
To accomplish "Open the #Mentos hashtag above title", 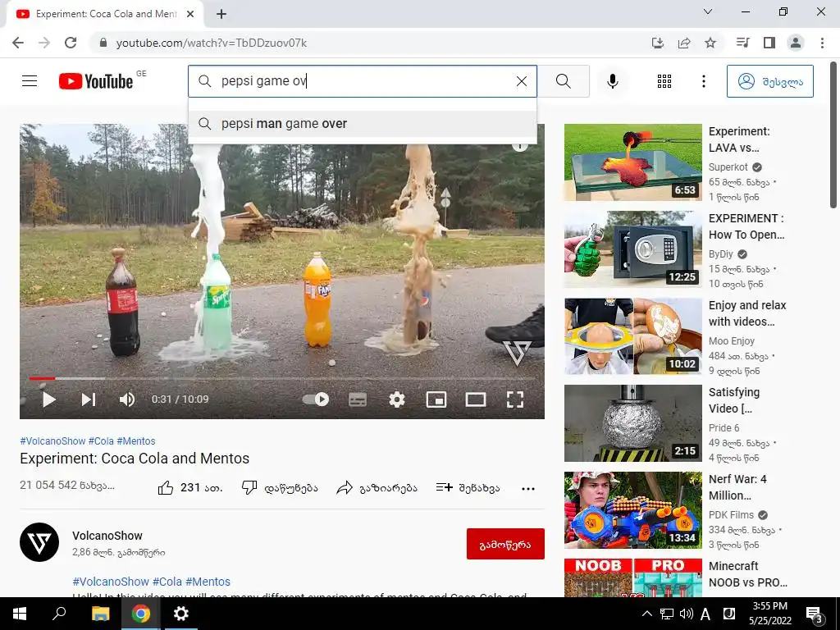I will 136,441.
